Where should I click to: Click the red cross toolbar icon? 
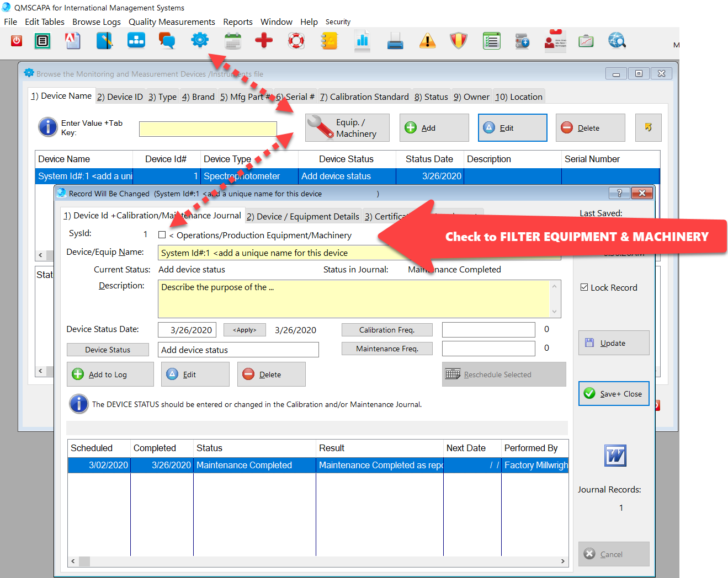tap(264, 40)
